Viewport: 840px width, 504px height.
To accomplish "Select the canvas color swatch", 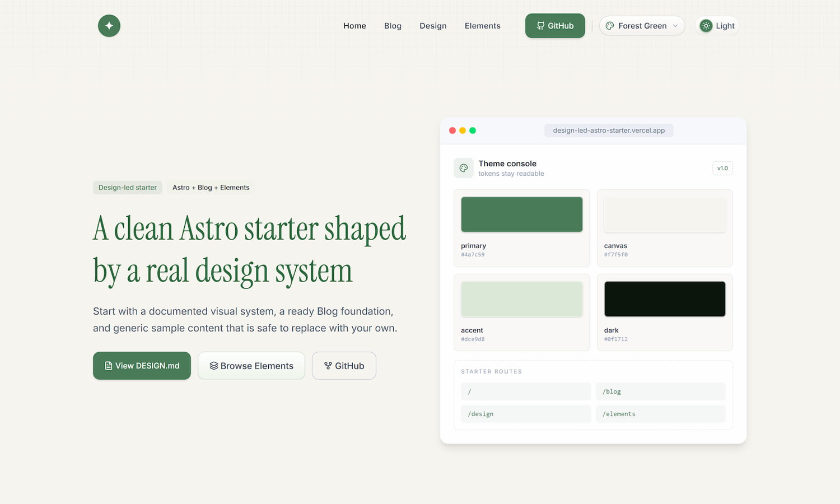I will pos(665,214).
